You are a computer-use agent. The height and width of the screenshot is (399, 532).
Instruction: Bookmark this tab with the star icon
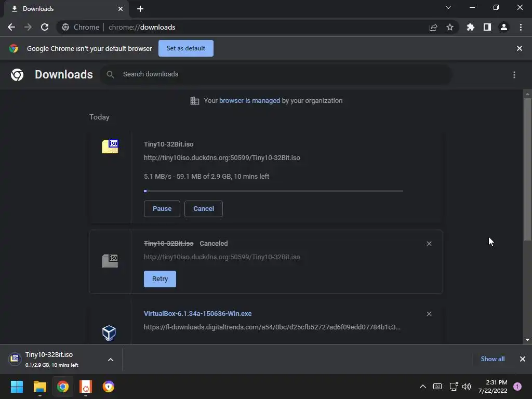[x=450, y=27]
